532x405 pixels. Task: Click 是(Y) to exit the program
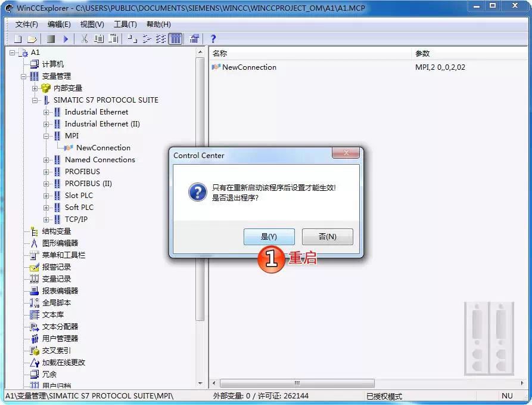point(269,236)
